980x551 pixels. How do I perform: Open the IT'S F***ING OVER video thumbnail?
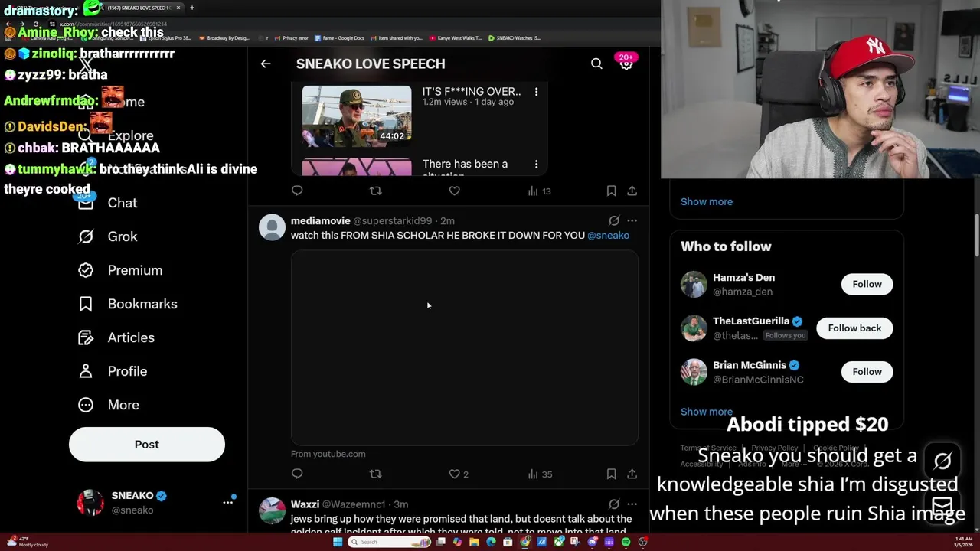357,116
